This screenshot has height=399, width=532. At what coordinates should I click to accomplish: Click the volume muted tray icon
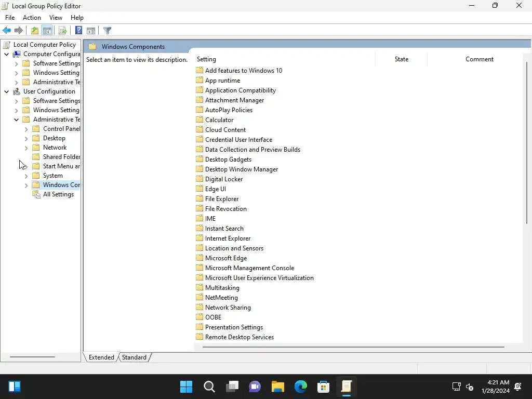(470, 387)
